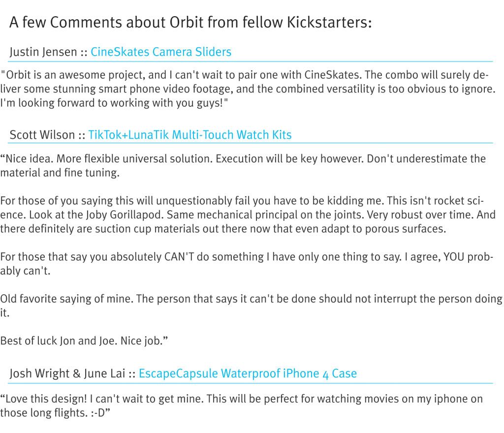
Task: Click the 'Best of luck Jon and Joe' line
Action: pyautogui.click(x=84, y=340)
